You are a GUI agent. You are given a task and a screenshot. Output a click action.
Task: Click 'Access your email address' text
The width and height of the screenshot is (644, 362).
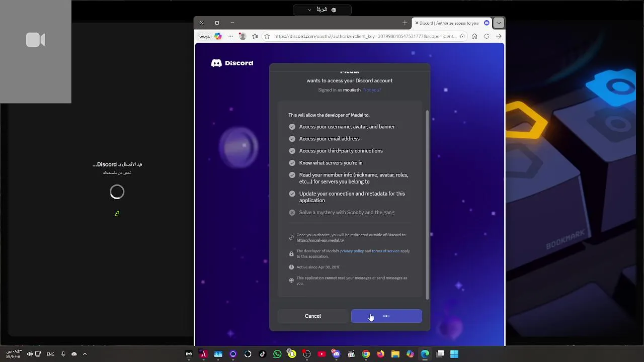(x=330, y=139)
